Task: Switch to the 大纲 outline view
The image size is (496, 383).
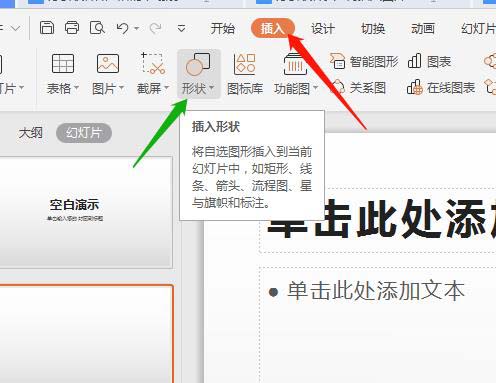Action: 30,133
